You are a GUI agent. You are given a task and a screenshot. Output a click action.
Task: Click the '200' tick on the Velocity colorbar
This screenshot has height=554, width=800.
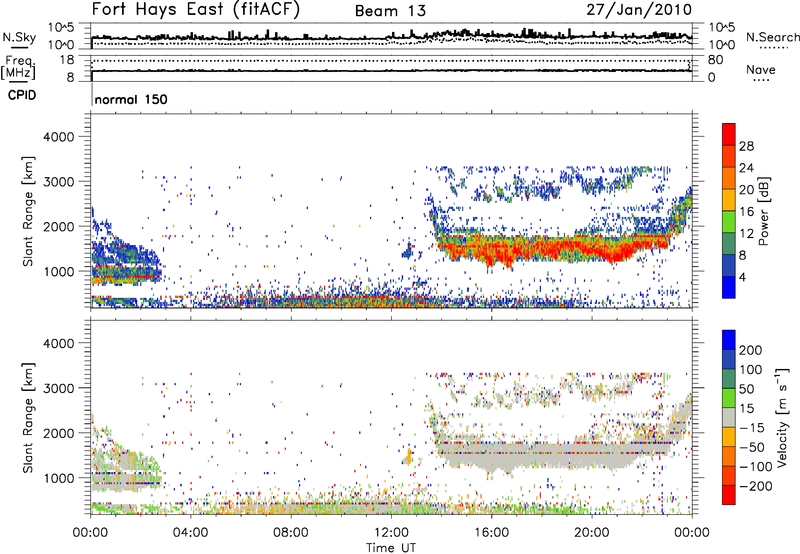751,350
